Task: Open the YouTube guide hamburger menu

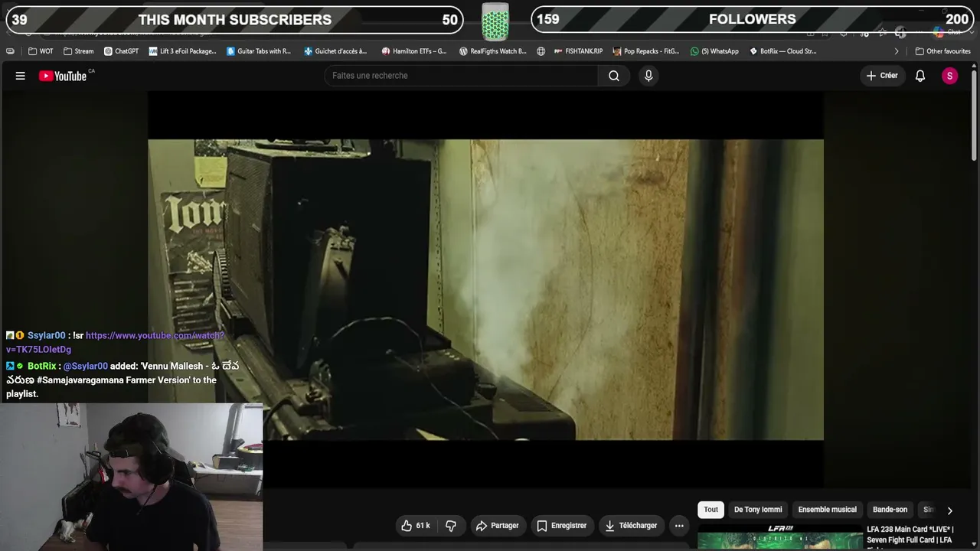Action: tap(21, 76)
